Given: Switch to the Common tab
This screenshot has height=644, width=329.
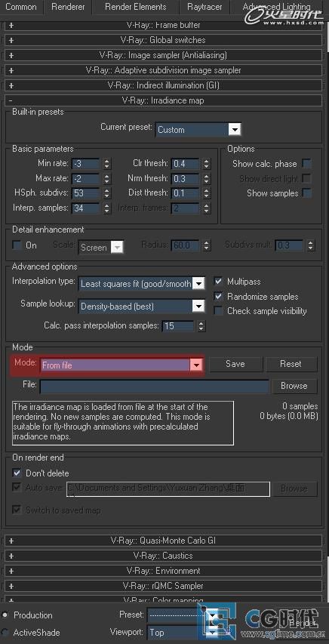Looking at the screenshot, I should pyautogui.click(x=20, y=7).
